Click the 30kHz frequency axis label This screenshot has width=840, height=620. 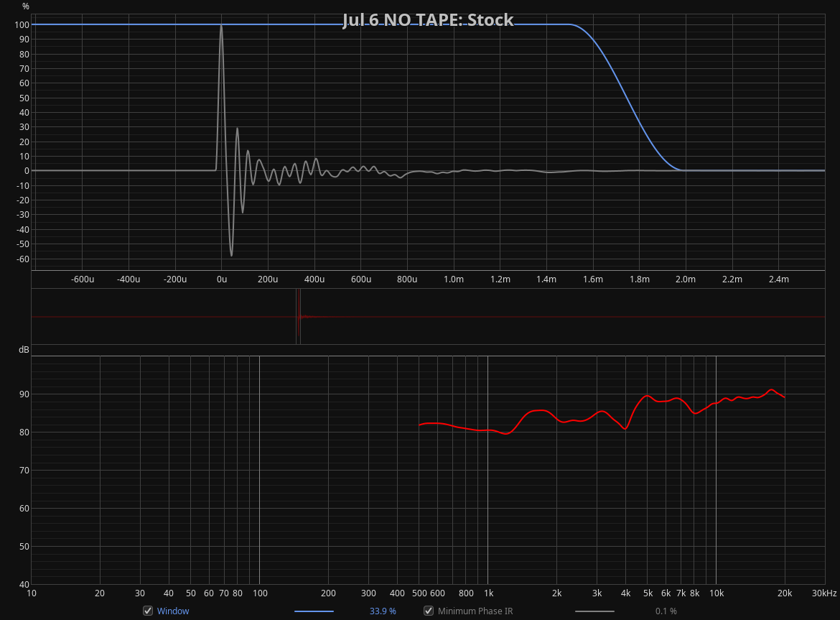click(824, 593)
